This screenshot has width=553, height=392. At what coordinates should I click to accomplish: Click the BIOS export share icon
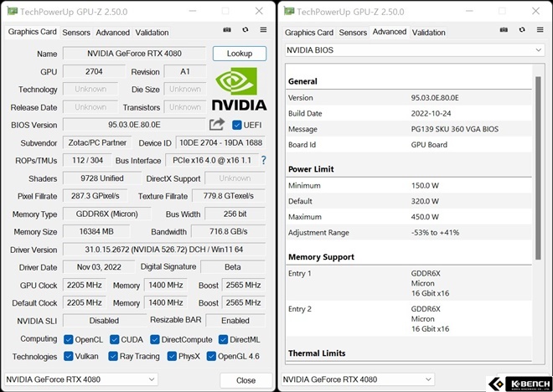pos(216,125)
